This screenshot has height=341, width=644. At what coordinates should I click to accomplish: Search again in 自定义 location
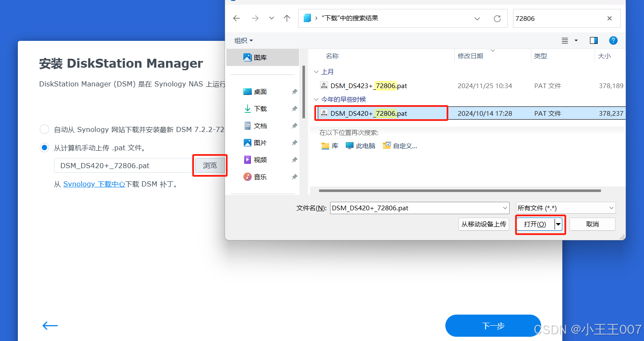400,146
